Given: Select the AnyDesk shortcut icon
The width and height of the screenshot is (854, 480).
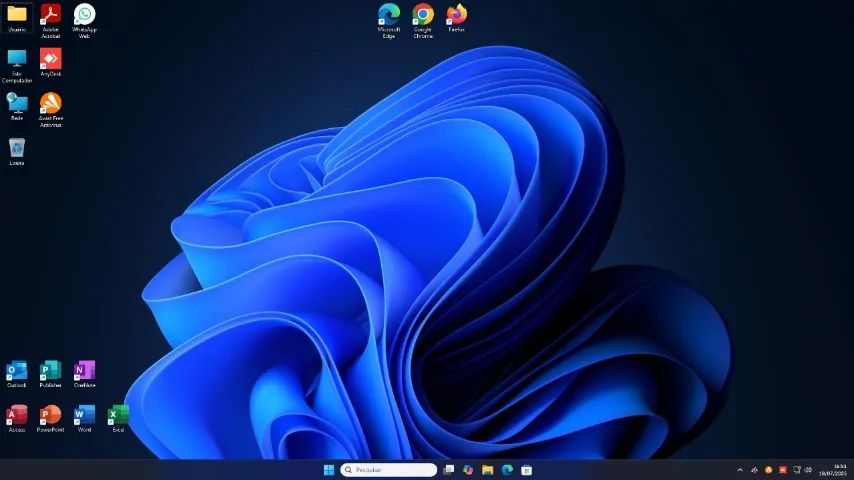Looking at the screenshot, I should (x=50, y=59).
